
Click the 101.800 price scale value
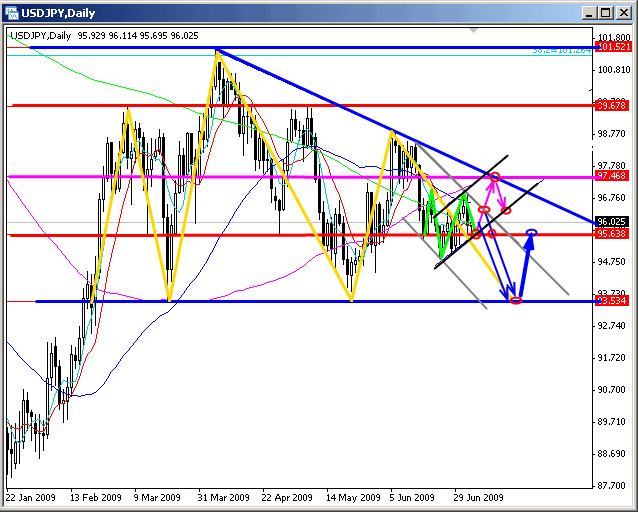click(x=614, y=38)
